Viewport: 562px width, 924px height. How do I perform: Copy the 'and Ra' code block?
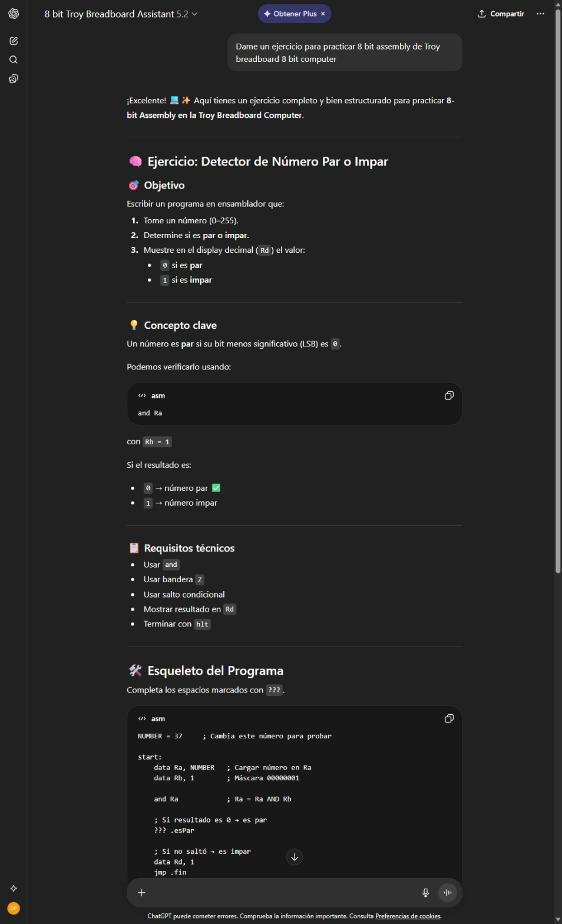click(449, 395)
